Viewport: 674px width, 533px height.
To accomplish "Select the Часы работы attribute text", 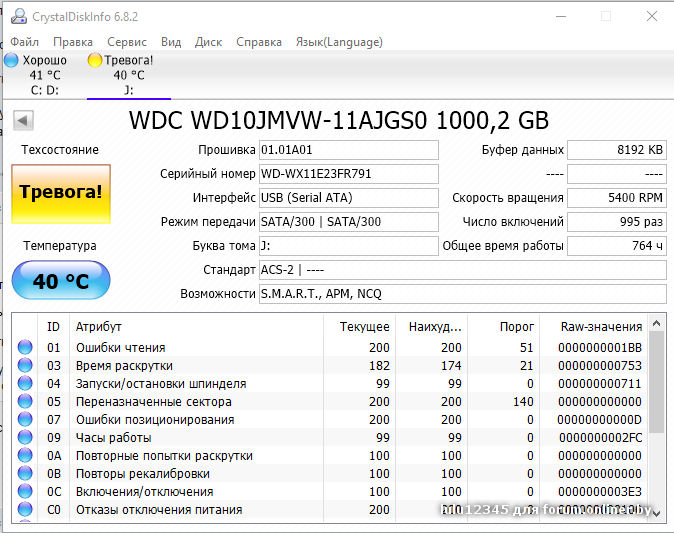I will (x=113, y=438).
